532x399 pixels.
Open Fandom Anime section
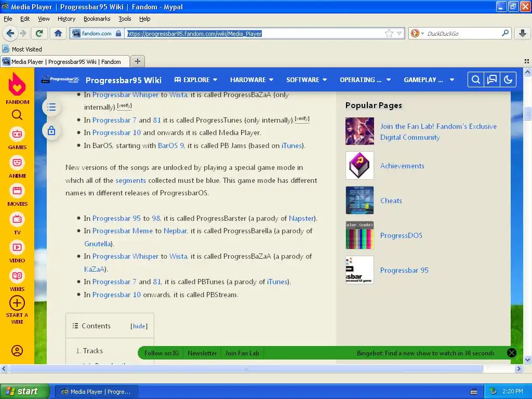17,167
